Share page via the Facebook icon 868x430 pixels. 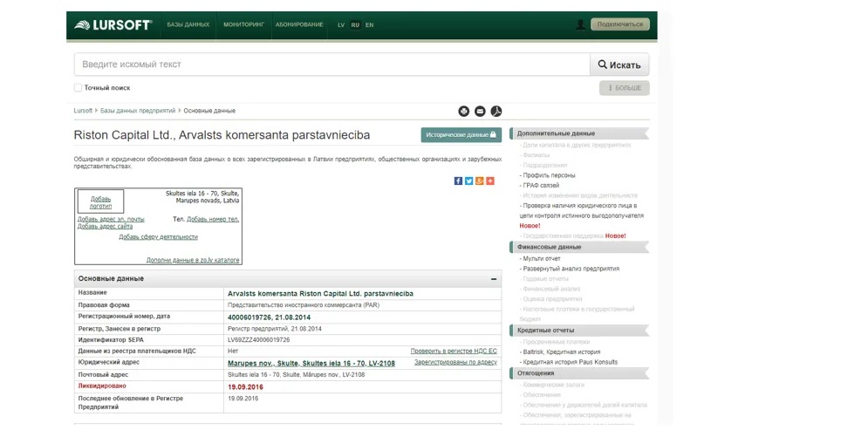point(458,181)
